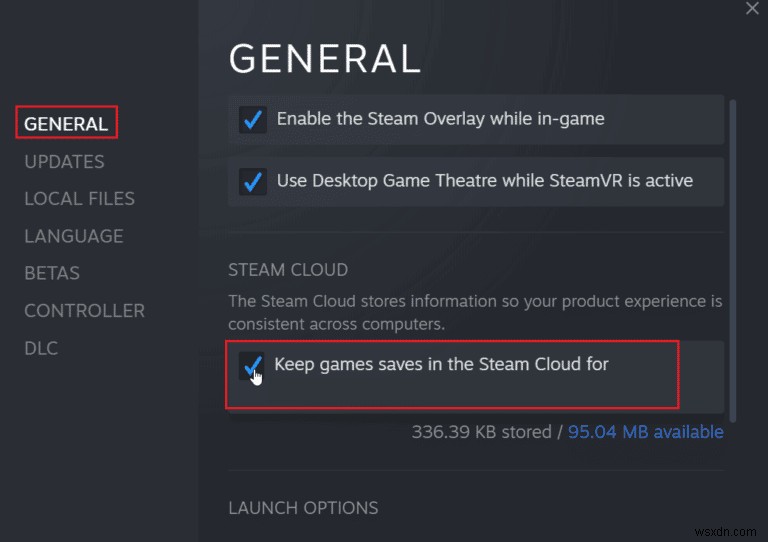Image resolution: width=768 pixels, height=542 pixels.
Task: Click the large GENERAL page heading
Action: coord(324,59)
